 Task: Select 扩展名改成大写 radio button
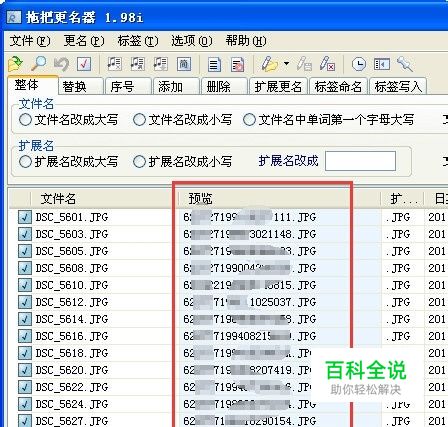click(x=26, y=162)
